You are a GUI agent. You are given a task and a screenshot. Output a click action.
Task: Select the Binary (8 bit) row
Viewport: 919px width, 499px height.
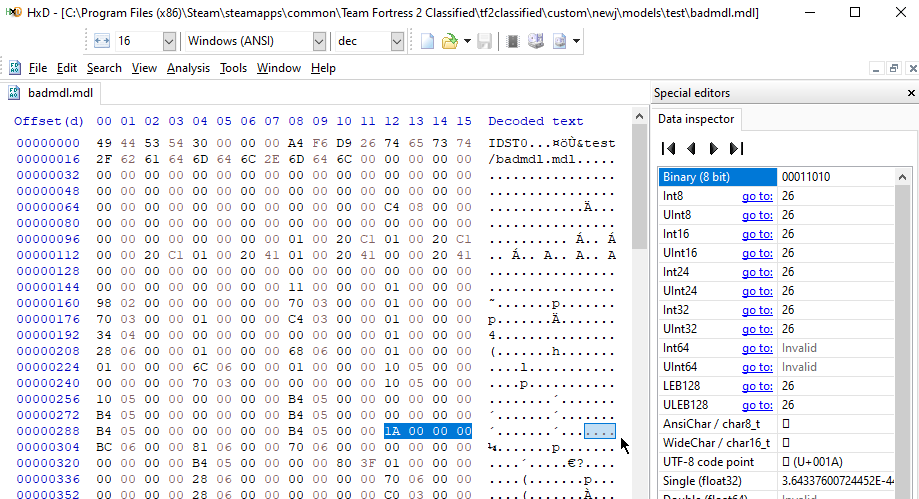[x=777, y=176]
